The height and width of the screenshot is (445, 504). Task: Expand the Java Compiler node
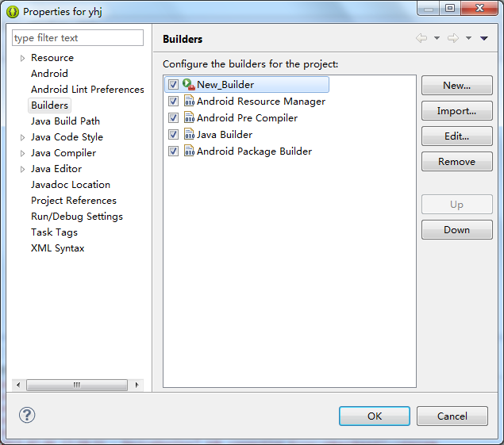point(22,153)
